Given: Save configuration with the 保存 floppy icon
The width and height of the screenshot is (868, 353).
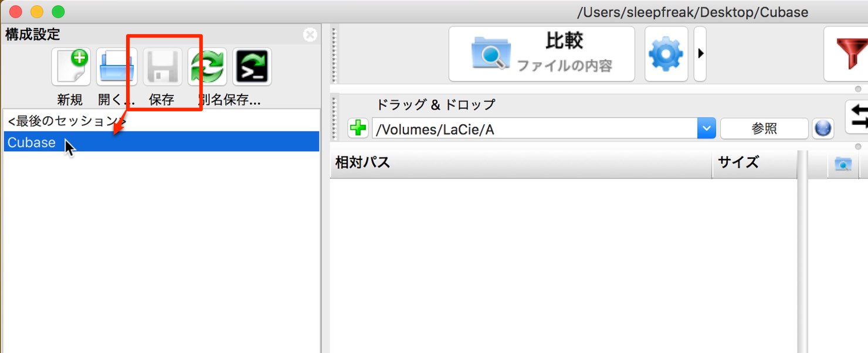Looking at the screenshot, I should pyautogui.click(x=162, y=67).
